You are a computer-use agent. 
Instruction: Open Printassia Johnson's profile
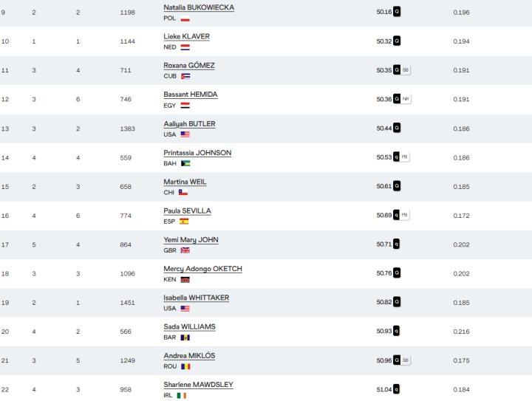197,153
